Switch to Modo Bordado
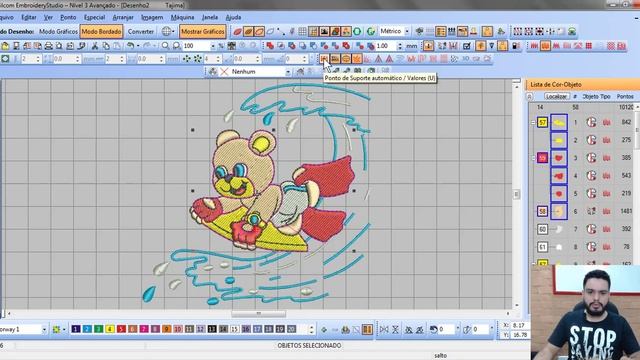The height and width of the screenshot is (360, 640). click(x=101, y=31)
